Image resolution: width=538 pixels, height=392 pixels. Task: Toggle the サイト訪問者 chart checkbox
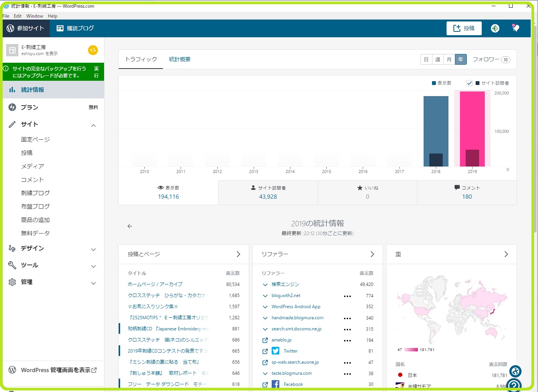[x=470, y=83]
